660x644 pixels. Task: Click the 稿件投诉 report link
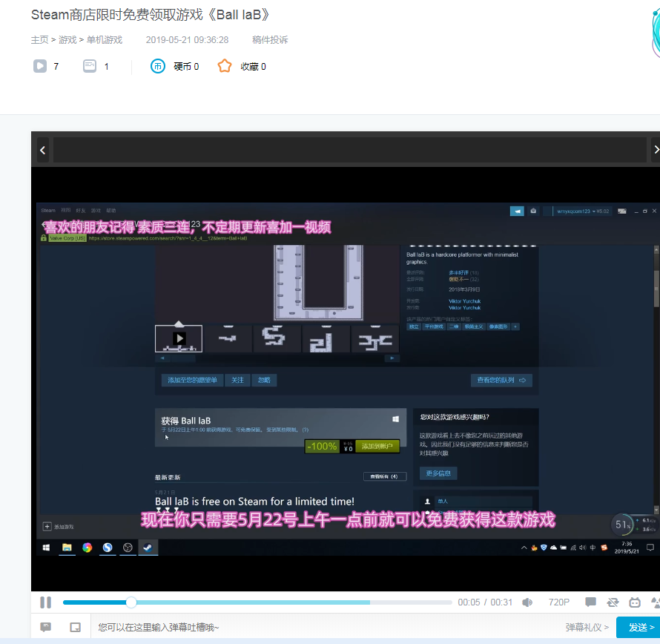click(x=270, y=40)
